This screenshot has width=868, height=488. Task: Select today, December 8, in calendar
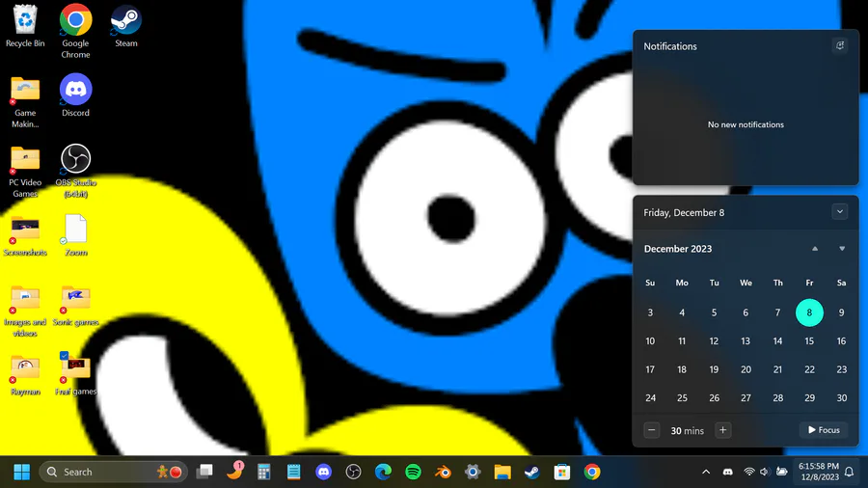[809, 312]
